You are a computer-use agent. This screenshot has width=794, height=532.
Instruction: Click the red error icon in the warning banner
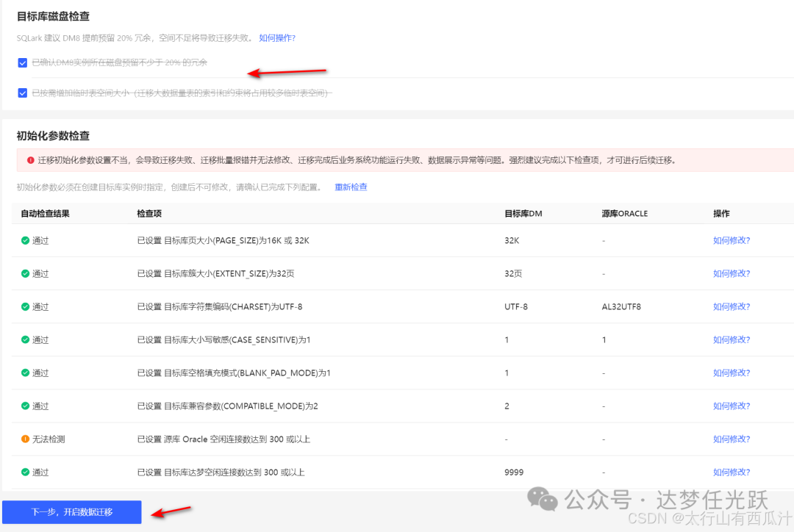(x=30, y=160)
